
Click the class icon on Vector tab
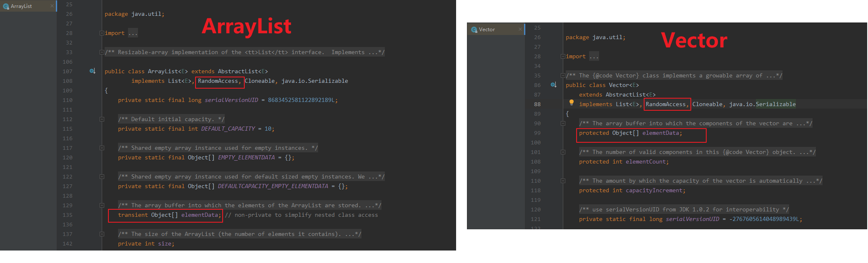[x=474, y=30]
